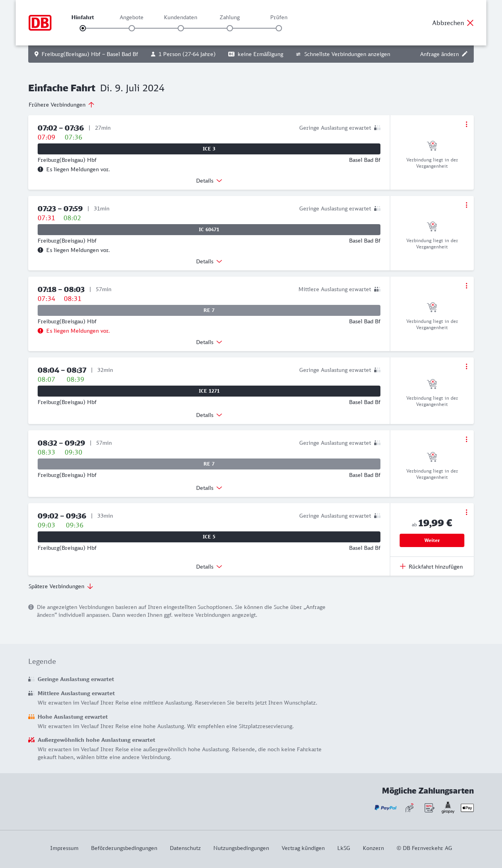
Task: Expand Details for the ICE 1271 connection
Action: pos(209,415)
